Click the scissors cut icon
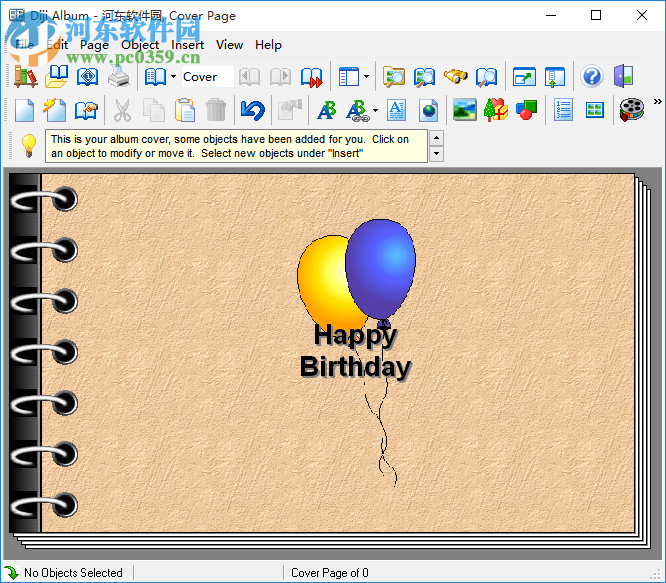The height and width of the screenshot is (583, 666). click(122, 110)
